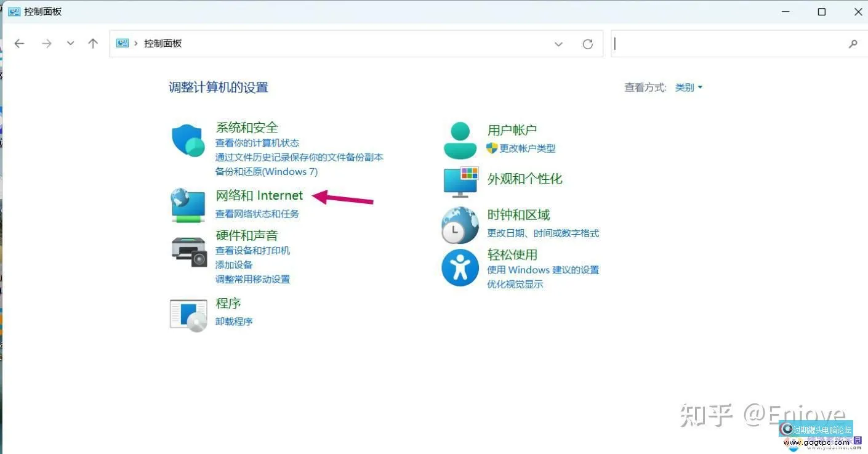This screenshot has height=454, width=868.
Task: Open 用户帐户 via its icon
Action: tap(460, 138)
